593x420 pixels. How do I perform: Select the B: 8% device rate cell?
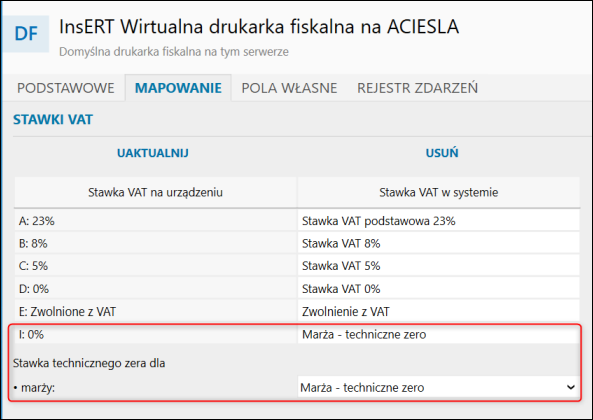[x=155, y=243]
